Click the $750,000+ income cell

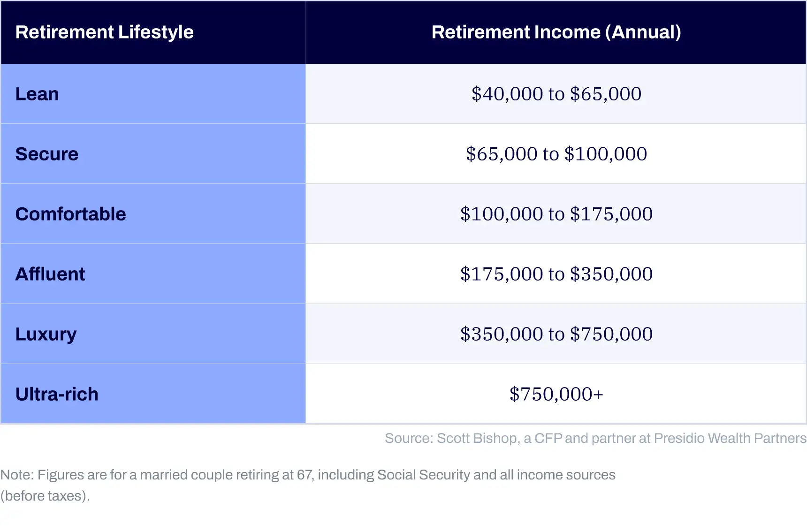coord(556,394)
